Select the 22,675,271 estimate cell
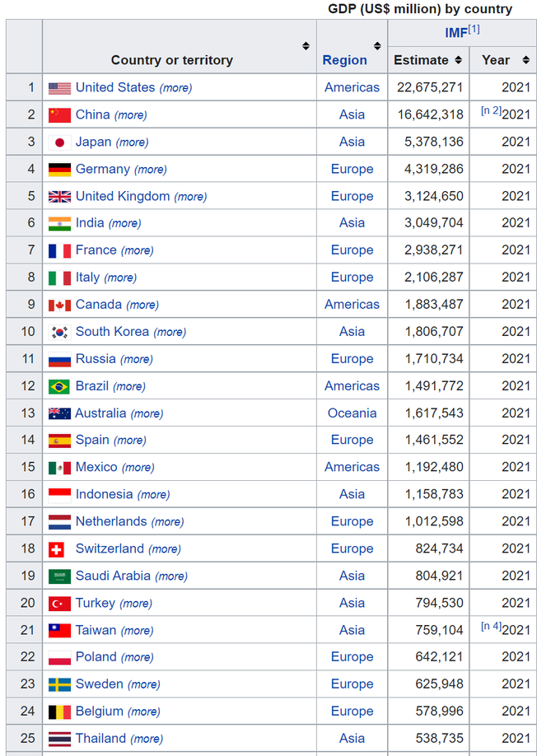 [428, 87]
